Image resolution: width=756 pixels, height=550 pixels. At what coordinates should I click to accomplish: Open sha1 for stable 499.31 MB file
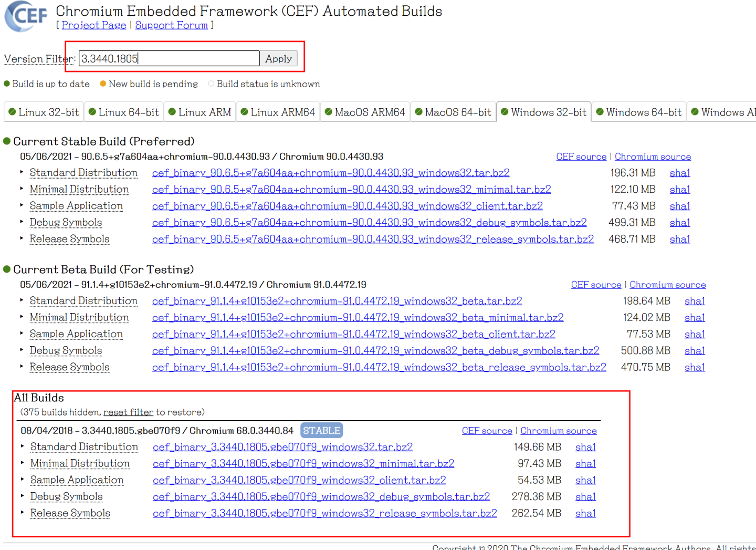click(680, 222)
